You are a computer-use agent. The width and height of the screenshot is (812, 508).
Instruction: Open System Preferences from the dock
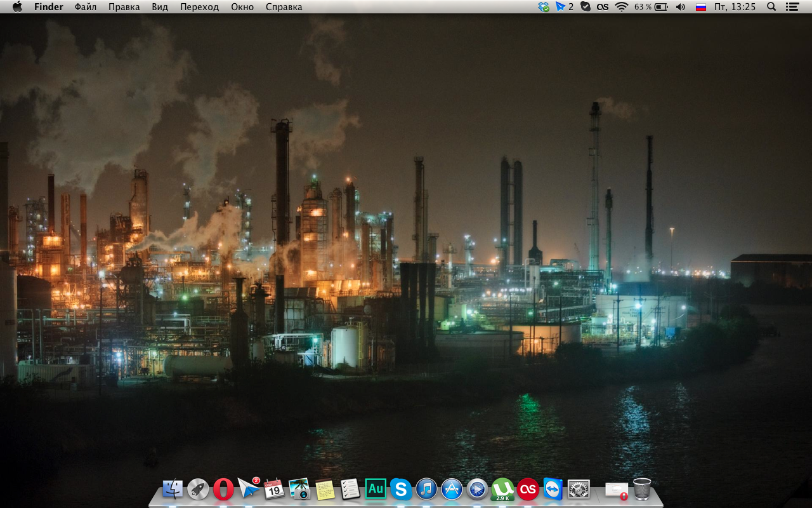click(579, 489)
